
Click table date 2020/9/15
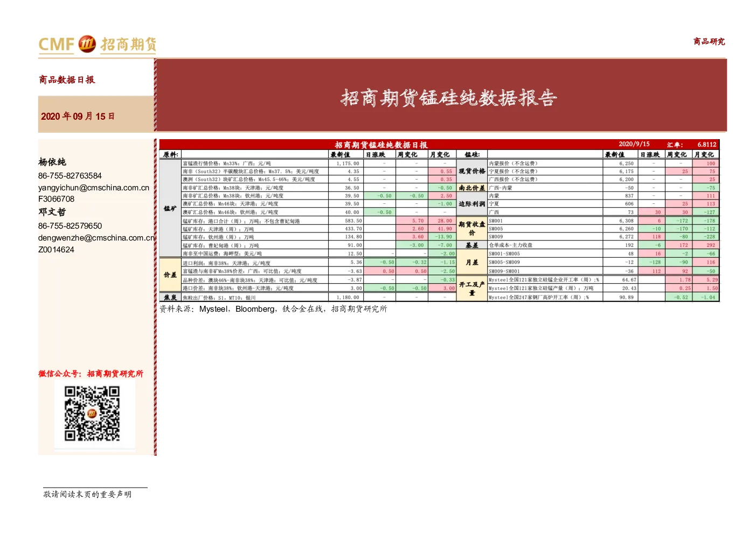tap(634, 144)
